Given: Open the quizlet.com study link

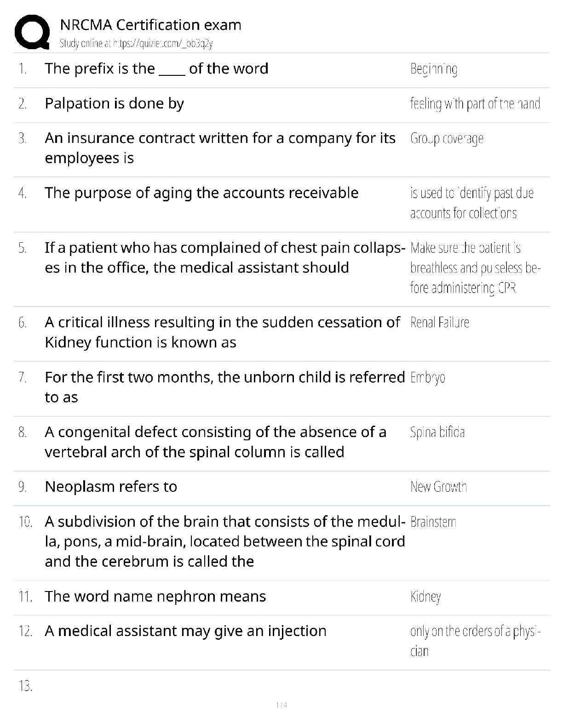Looking at the screenshot, I should pyautogui.click(x=136, y=44).
